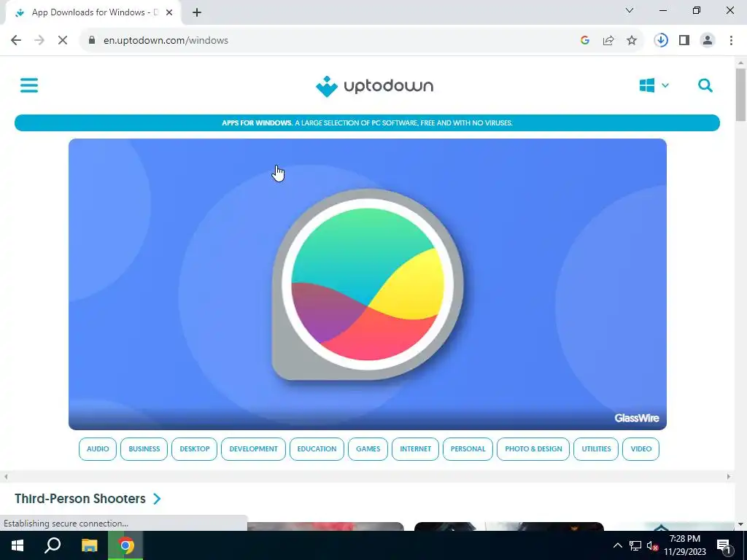Open the Third-Person Shooters section link
Screen dimensions: 747x560
tap(80, 499)
